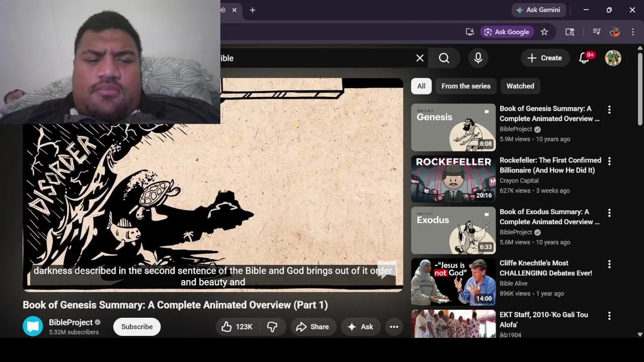Click the tab audio speaker icon

[223, 10]
